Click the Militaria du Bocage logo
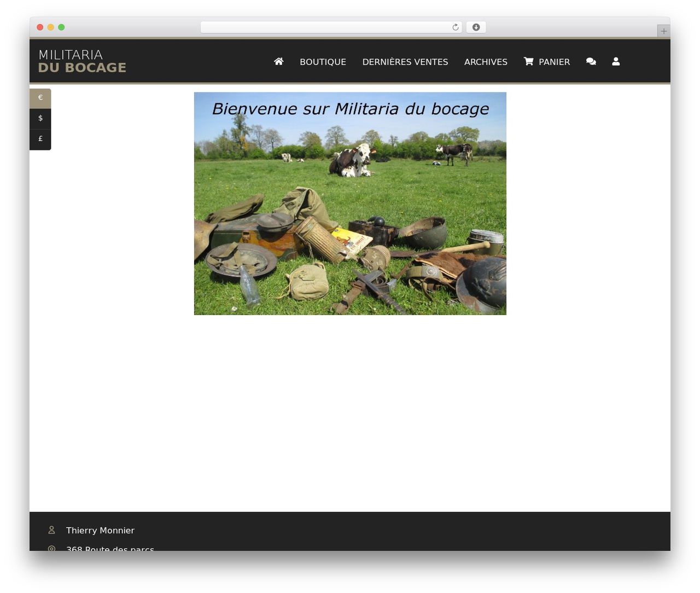 tap(82, 61)
